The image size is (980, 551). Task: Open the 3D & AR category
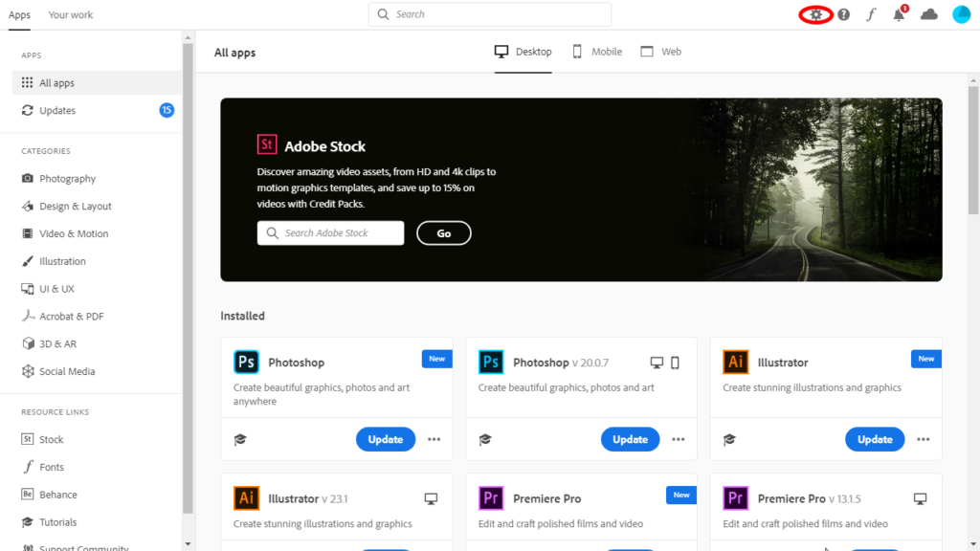[x=49, y=343]
